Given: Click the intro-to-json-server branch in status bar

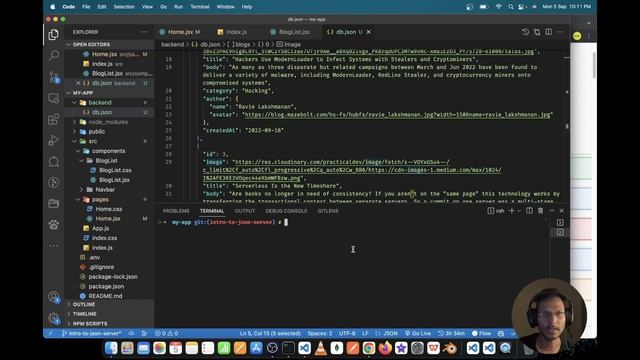Looking at the screenshot, I should click(x=92, y=333).
